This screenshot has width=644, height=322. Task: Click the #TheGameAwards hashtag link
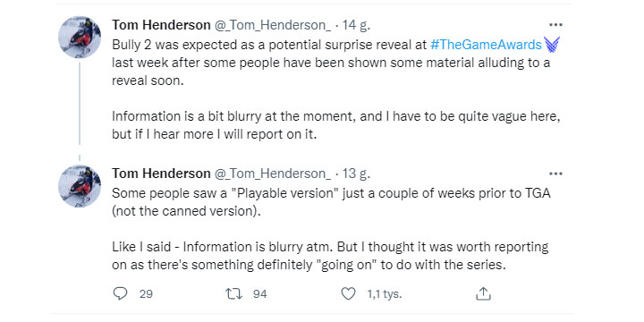tap(486, 45)
